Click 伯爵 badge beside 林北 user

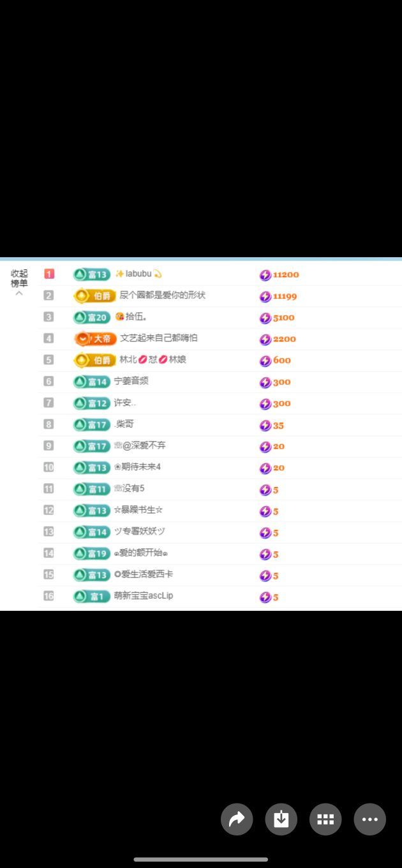tap(95, 361)
